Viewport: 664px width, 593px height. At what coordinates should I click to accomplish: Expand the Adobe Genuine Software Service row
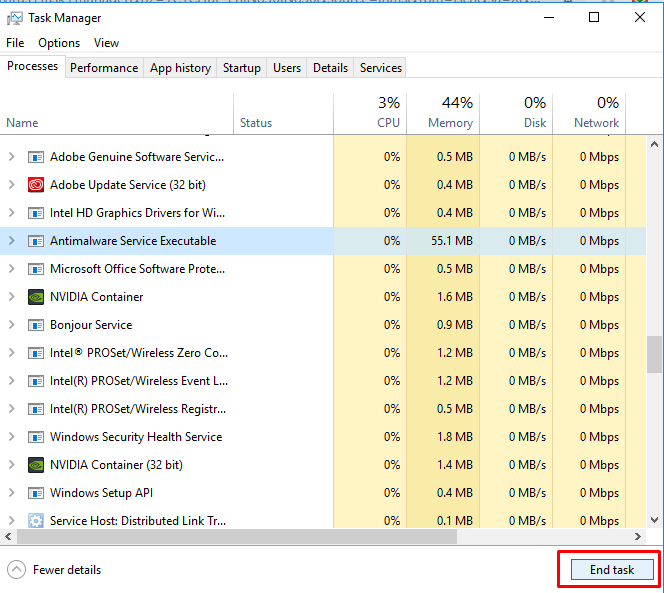pyautogui.click(x=12, y=157)
